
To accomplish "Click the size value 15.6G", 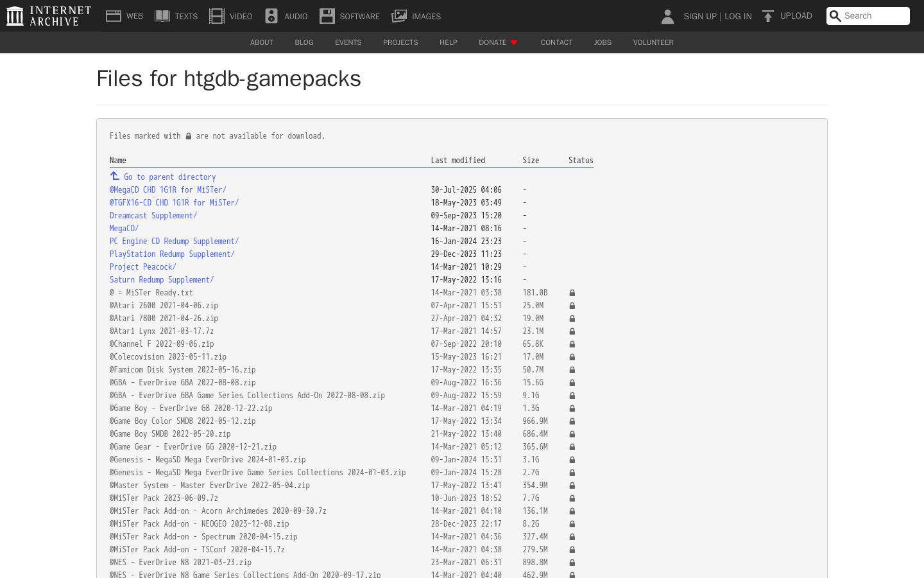I will pyautogui.click(x=533, y=383).
